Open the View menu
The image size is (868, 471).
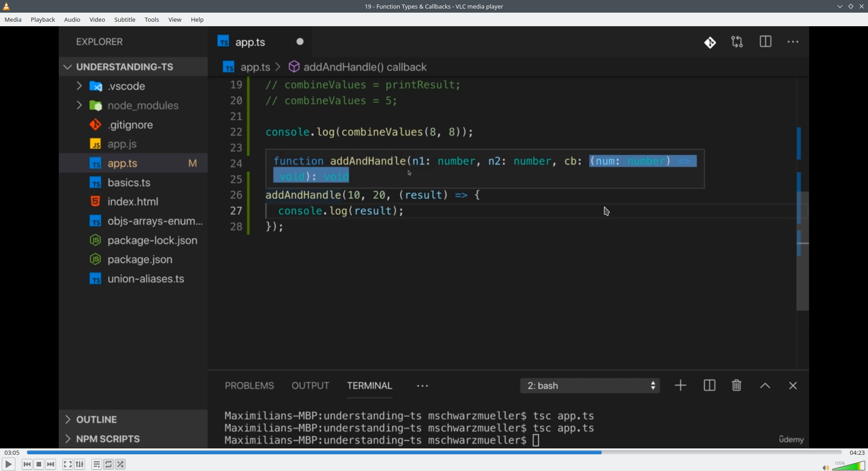(175, 20)
